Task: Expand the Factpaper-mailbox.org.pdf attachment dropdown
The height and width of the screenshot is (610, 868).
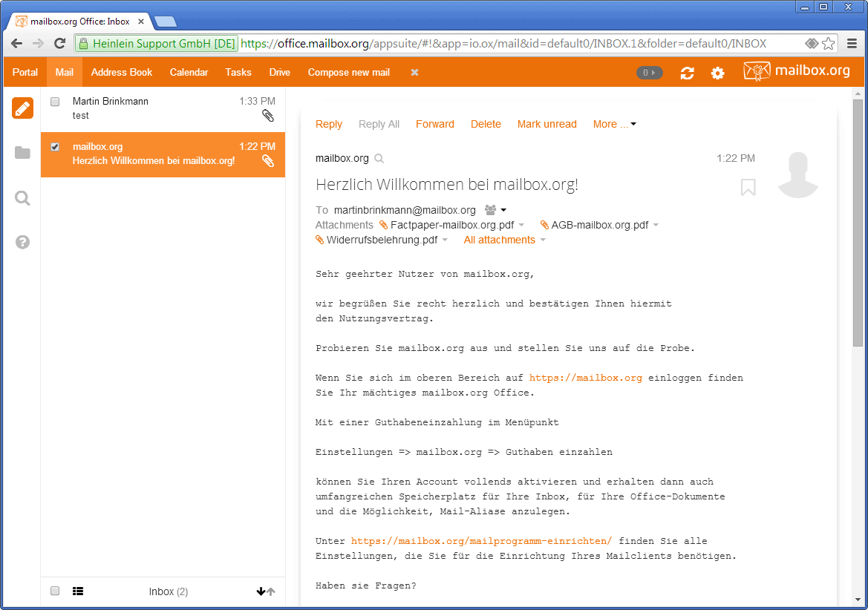Action: point(522,224)
